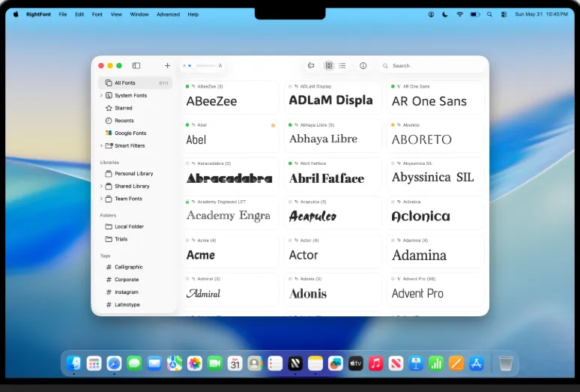
Task: Open Control Center in the menu bar
Action: click(x=504, y=14)
